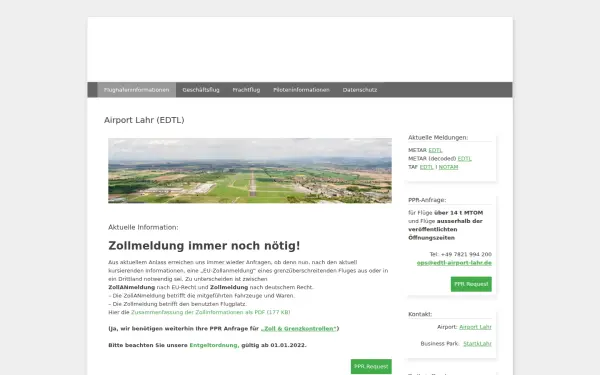Viewport: 600px width, 375px height.
Task: Open the Datenschutz menu item
Action: tap(360, 90)
